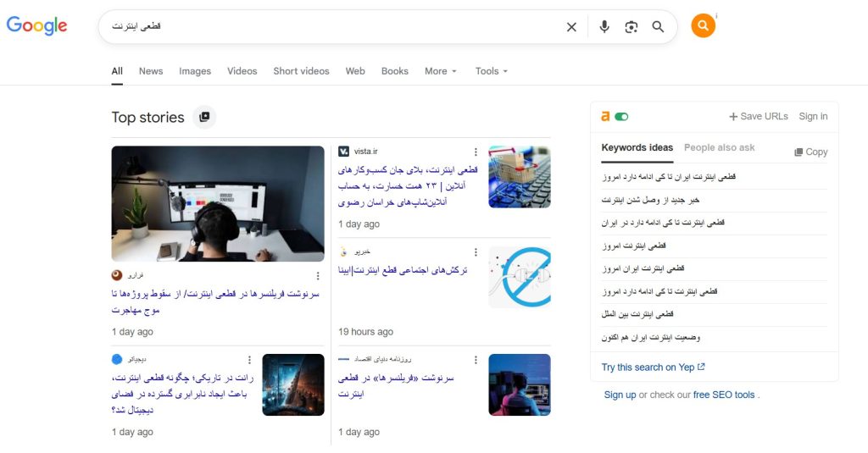Open three-dot menu on vista.ir story
868x453 pixels.
476,152
